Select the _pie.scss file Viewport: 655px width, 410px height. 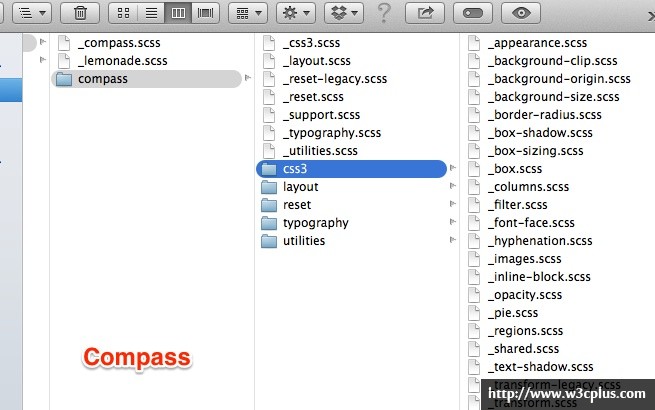[x=513, y=312]
